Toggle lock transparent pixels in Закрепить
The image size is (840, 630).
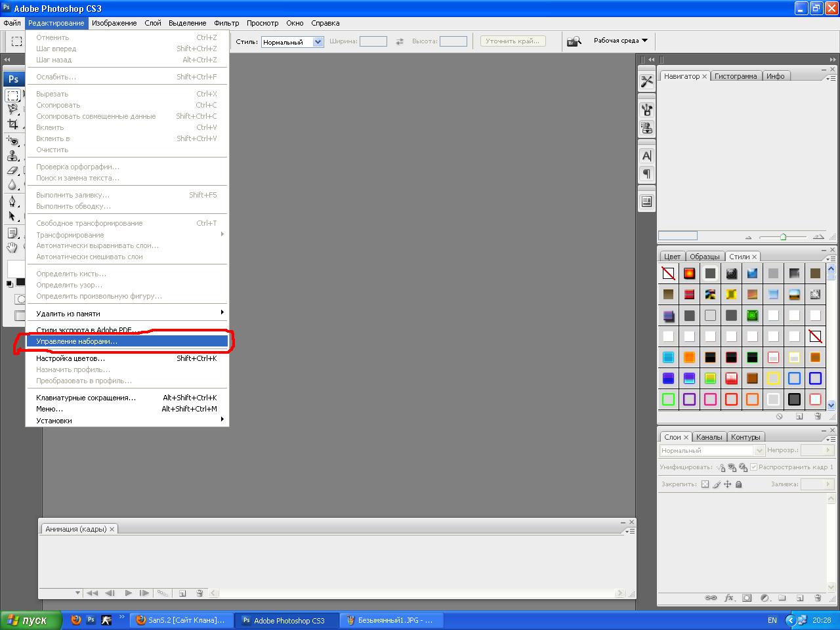(705, 484)
